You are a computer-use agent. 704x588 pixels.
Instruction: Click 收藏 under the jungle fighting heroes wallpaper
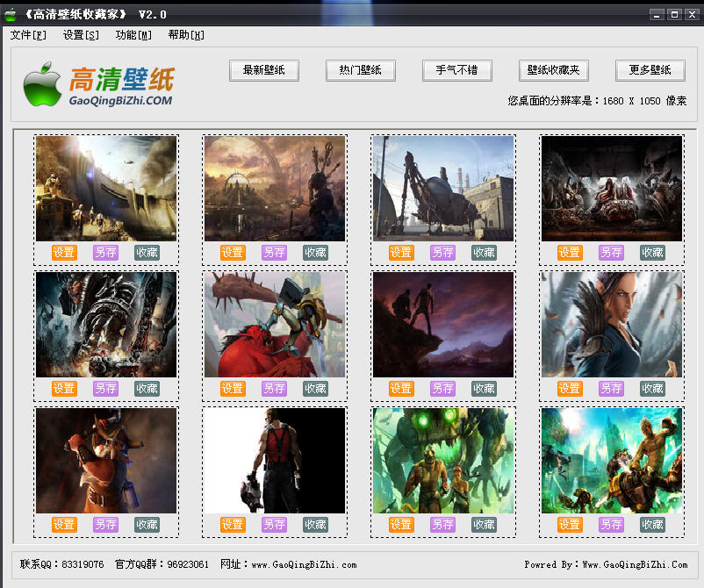click(x=652, y=525)
